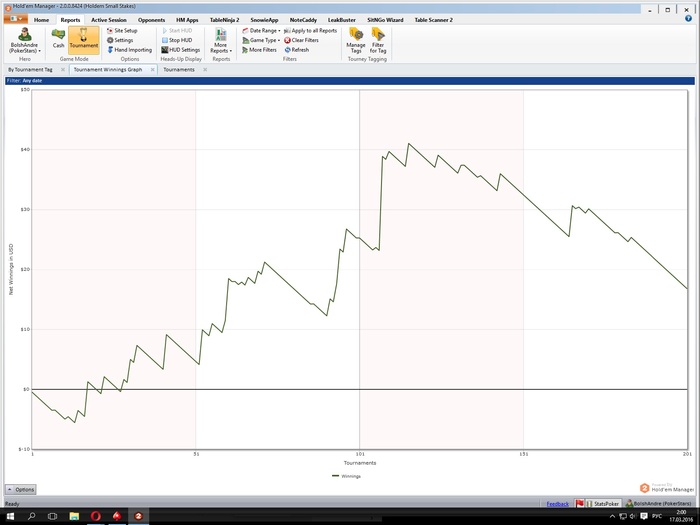This screenshot has height=525, width=700.
Task: Click the Filter: Any date bar
Action: 350,81
